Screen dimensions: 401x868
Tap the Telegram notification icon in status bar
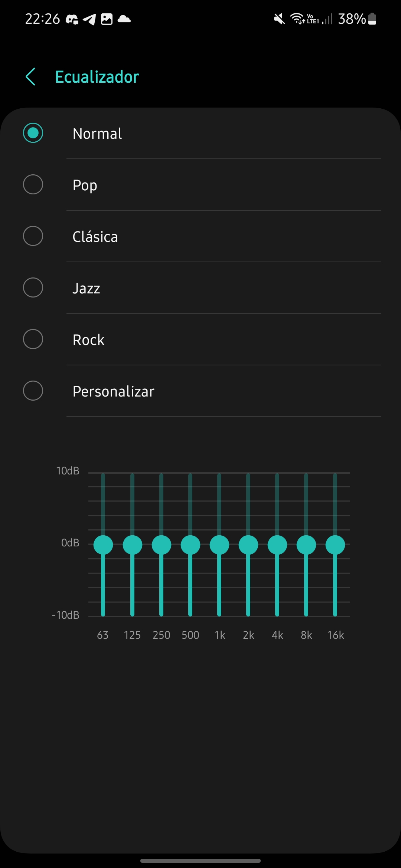point(89,19)
